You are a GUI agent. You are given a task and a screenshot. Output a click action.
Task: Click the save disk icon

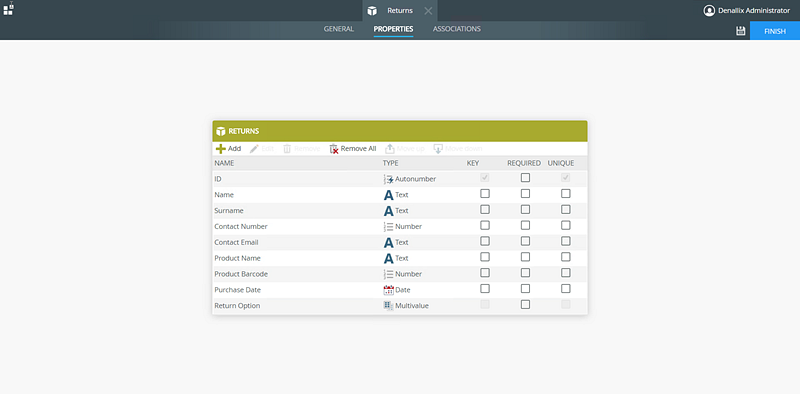(740, 31)
